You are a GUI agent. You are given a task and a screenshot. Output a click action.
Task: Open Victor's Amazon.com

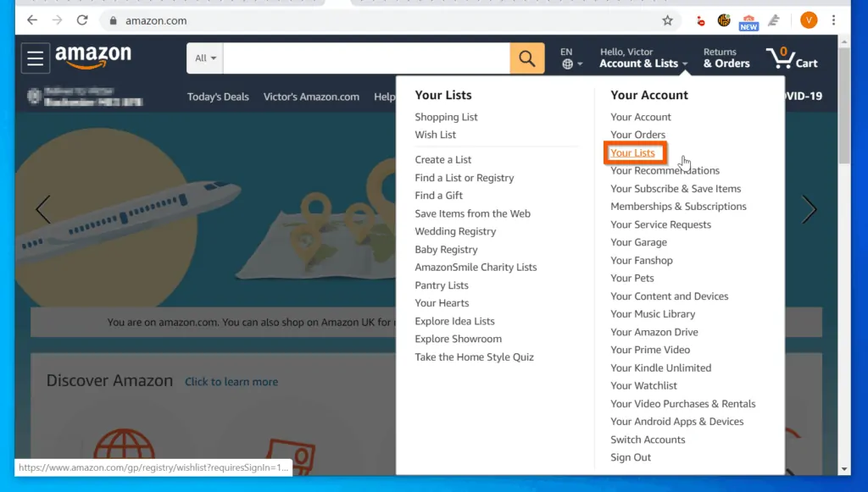[x=311, y=97]
